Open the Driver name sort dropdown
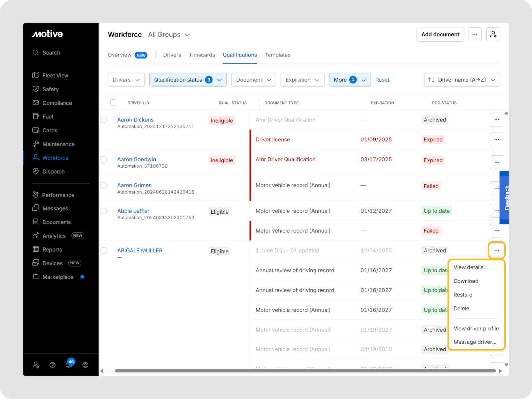This screenshot has height=399, width=532. (x=462, y=80)
